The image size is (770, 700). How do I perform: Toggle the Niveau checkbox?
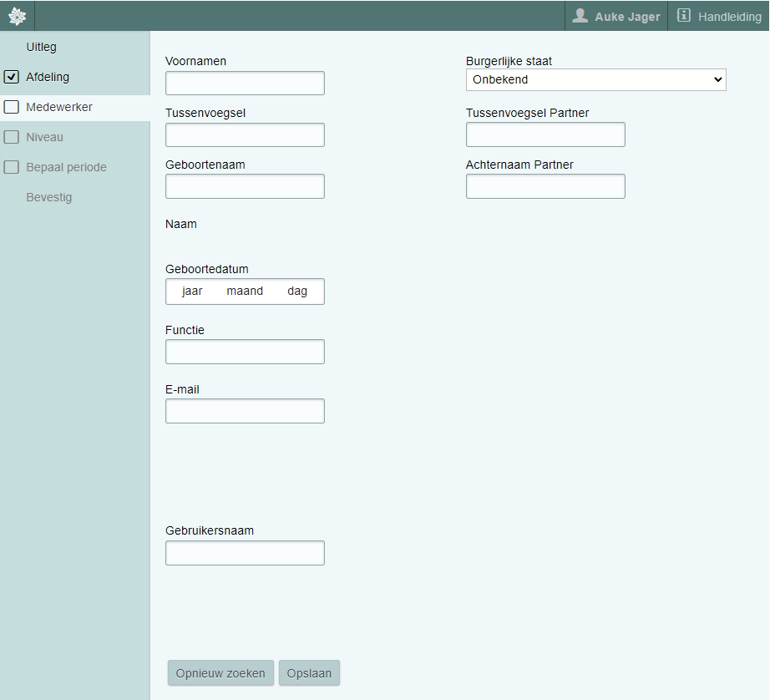click(12, 137)
